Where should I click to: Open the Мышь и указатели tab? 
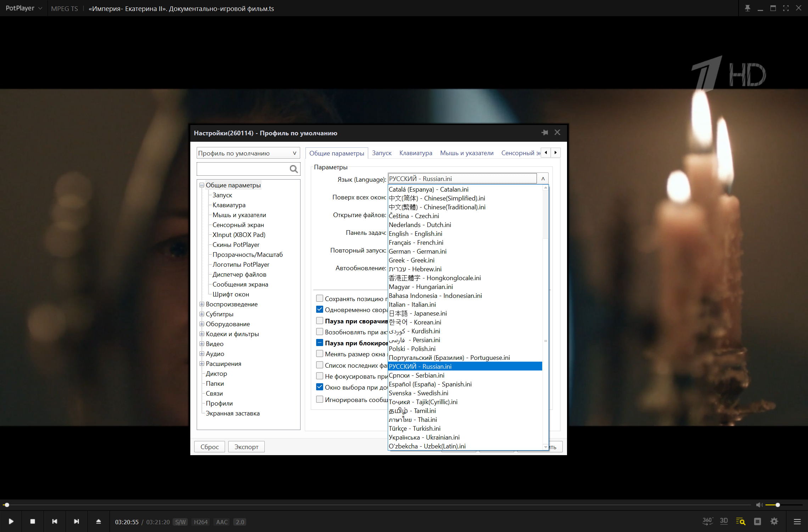(466, 153)
